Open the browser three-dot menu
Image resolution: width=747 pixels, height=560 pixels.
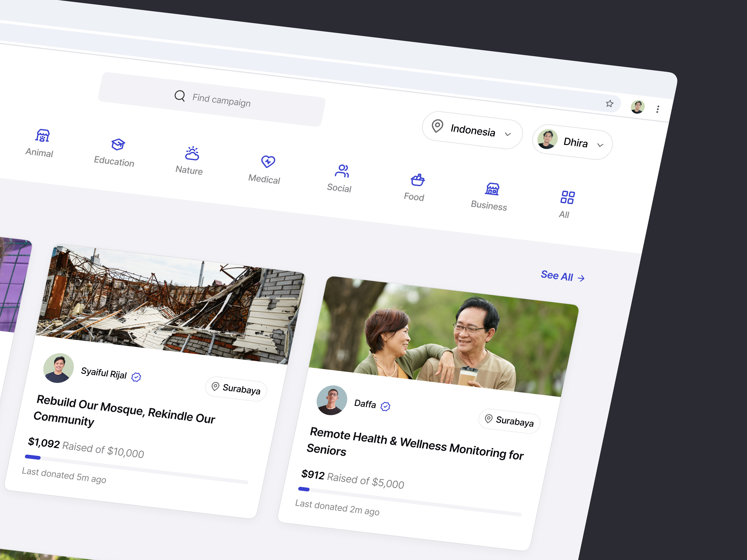[x=658, y=108]
